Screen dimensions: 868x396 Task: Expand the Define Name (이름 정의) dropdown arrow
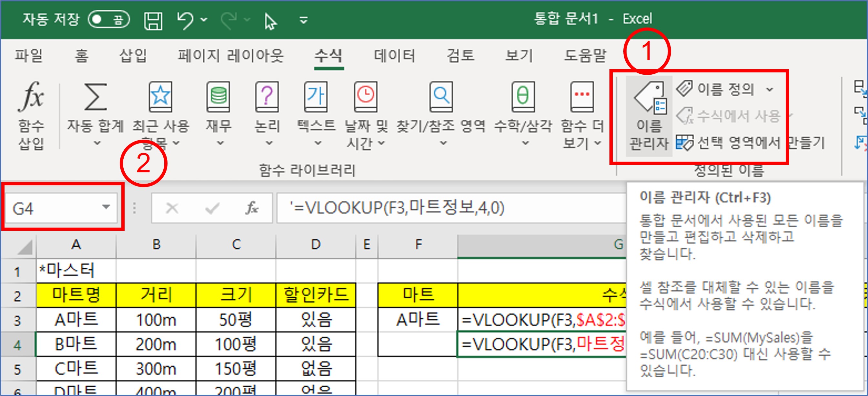(x=770, y=90)
